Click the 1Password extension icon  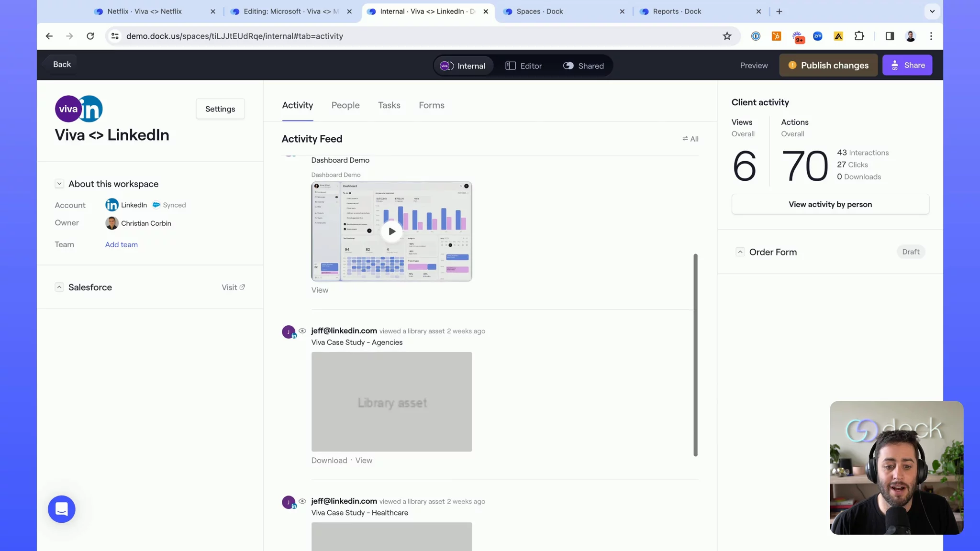(756, 36)
